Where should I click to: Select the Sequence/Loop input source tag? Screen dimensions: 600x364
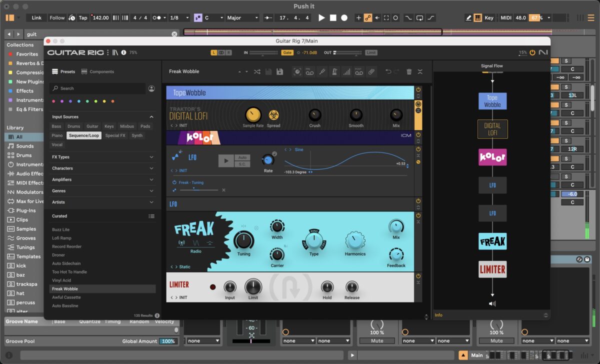(84, 135)
